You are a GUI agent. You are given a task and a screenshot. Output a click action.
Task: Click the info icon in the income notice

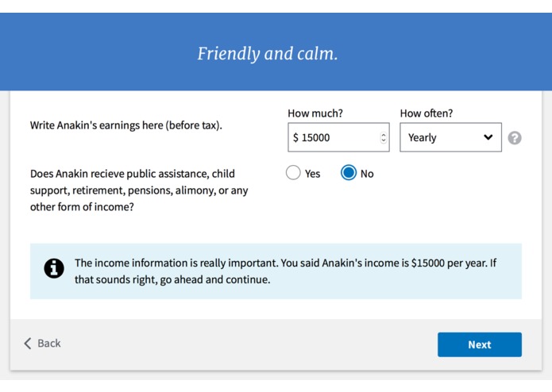(x=54, y=269)
